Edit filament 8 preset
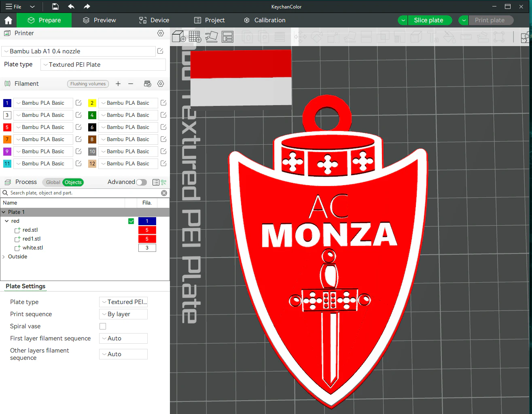This screenshot has width=532, height=414. tap(163, 139)
